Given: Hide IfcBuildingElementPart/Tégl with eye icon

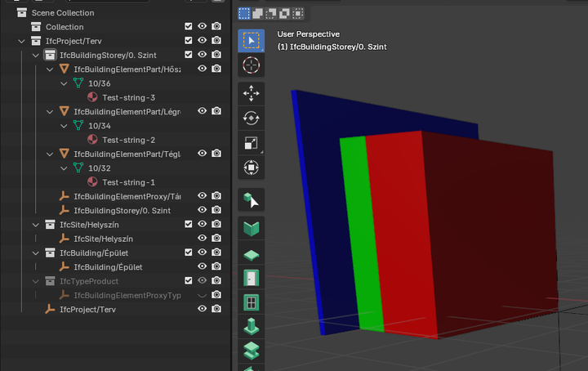Looking at the screenshot, I should (x=203, y=154).
